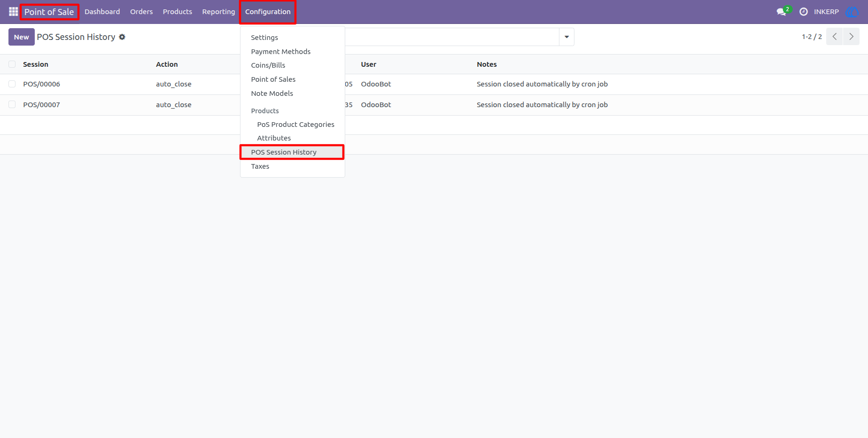Sort by the Session column header
868x438 pixels.
click(x=36, y=64)
